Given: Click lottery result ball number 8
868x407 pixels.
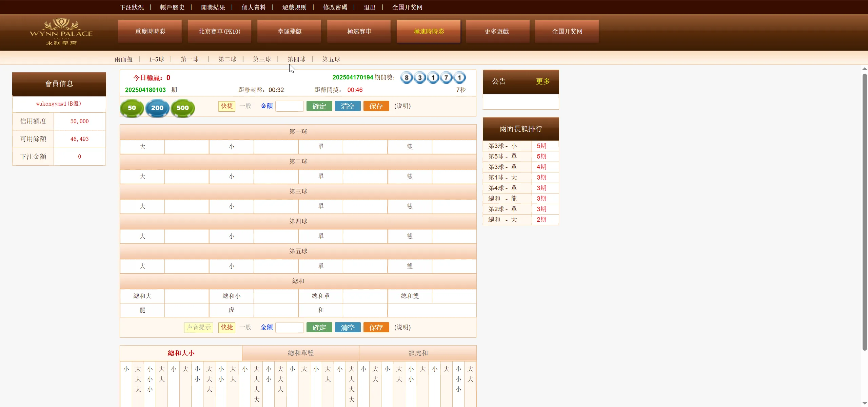Looking at the screenshot, I should tap(406, 77).
